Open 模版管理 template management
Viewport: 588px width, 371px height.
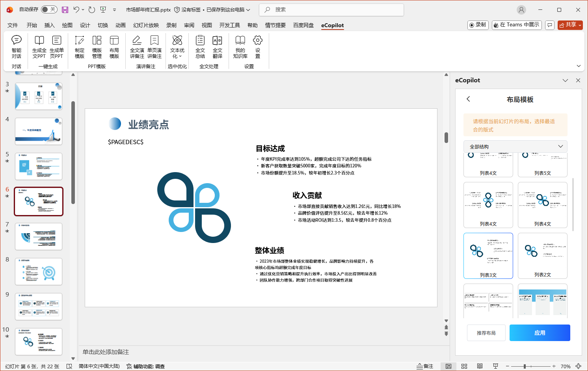(97, 46)
